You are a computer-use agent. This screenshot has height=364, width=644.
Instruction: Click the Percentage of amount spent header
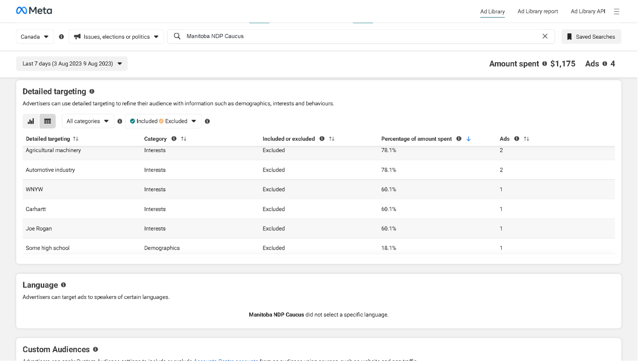tap(416, 139)
